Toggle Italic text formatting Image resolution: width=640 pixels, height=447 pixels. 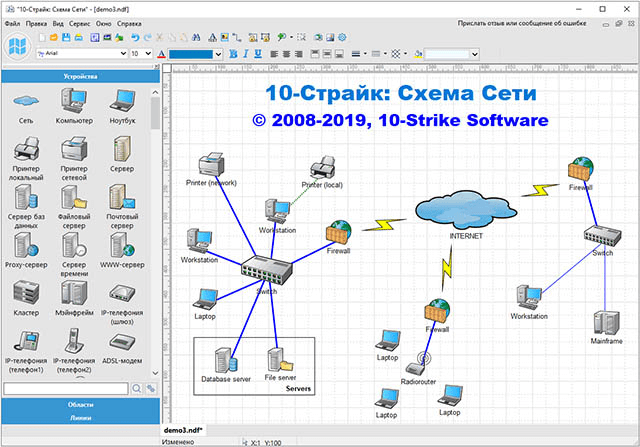pos(245,53)
